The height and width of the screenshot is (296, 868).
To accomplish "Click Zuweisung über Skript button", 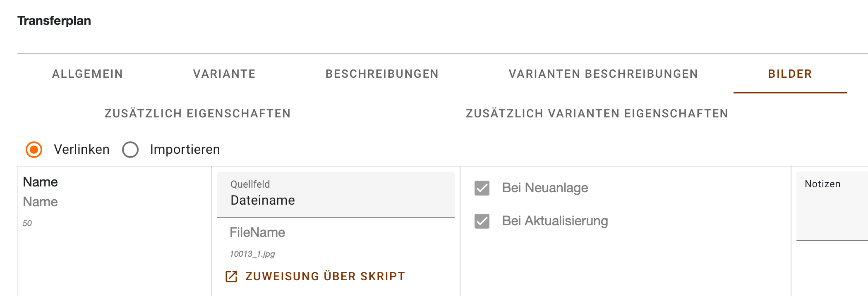I will click(315, 277).
